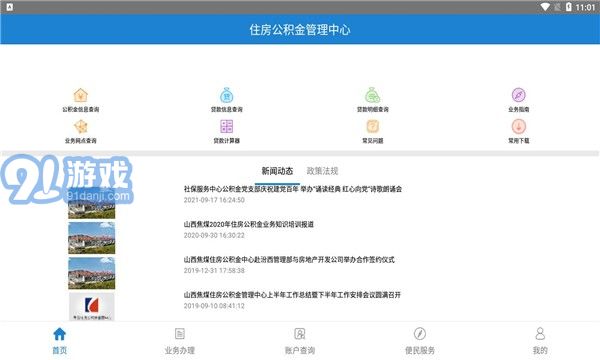Click the 11:01 clock in status bar
The image size is (600, 360).
[x=585, y=7]
